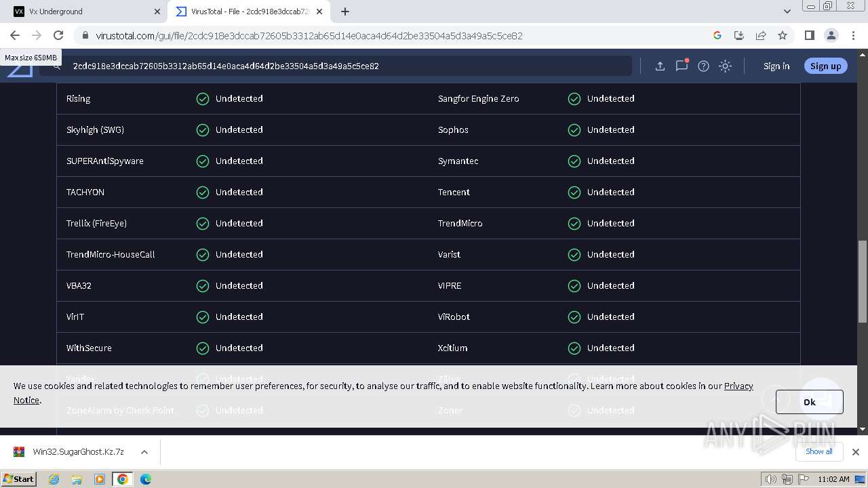Open File Explorer from the taskbar
Viewport: 868px width, 488px height.
(77, 479)
